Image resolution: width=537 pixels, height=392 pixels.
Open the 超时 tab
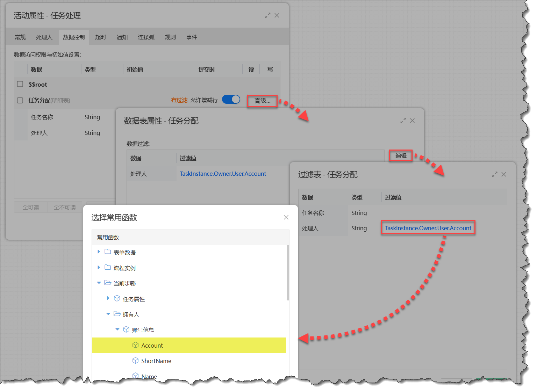click(100, 37)
